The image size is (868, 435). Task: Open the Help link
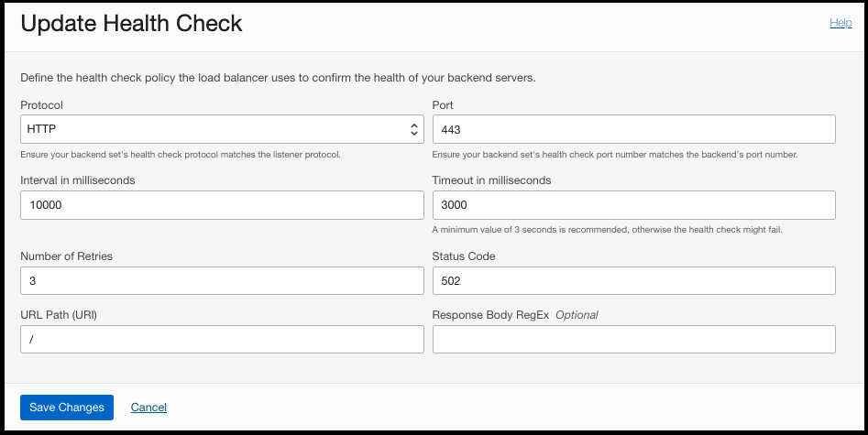841,23
